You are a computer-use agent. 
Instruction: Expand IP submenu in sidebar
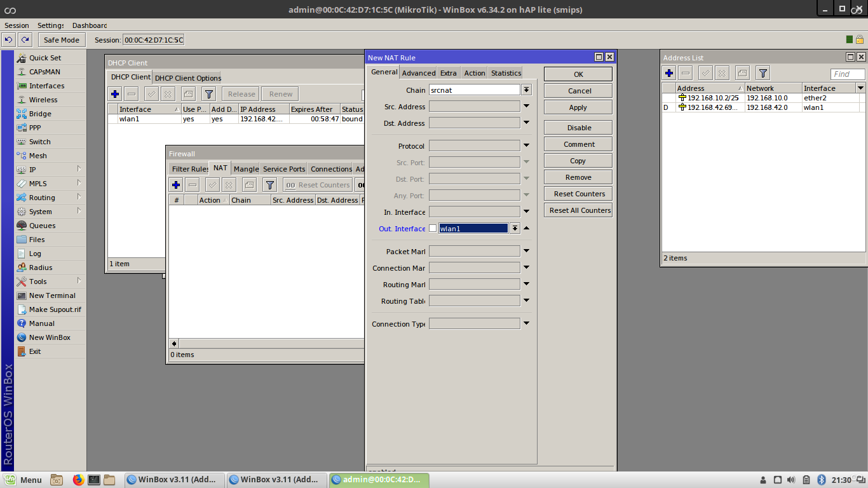(79, 169)
